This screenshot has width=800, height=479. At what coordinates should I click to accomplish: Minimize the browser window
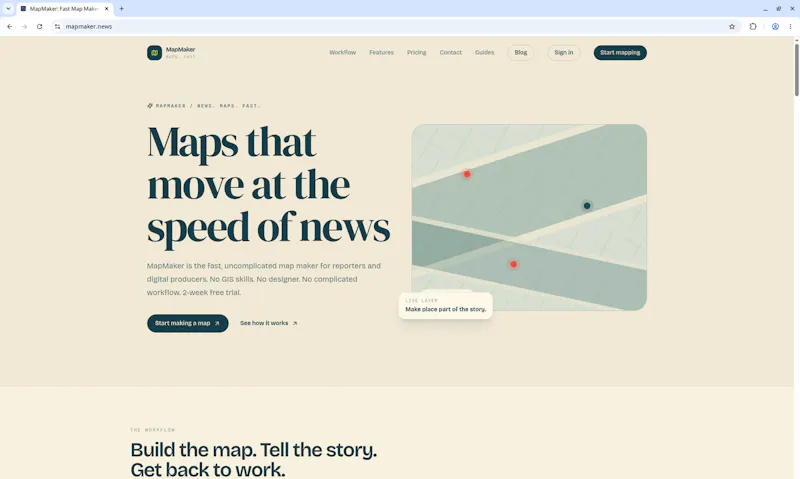[x=765, y=9]
